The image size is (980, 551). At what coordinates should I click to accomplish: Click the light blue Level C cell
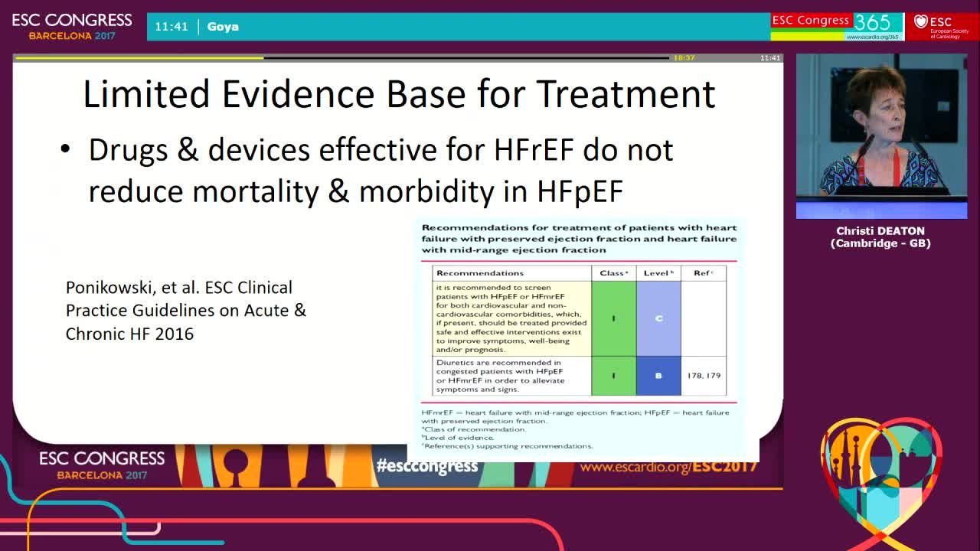tap(658, 318)
